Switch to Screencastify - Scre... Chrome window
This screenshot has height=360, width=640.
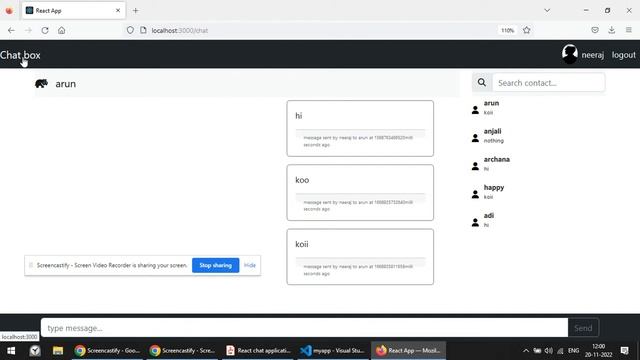click(182, 351)
